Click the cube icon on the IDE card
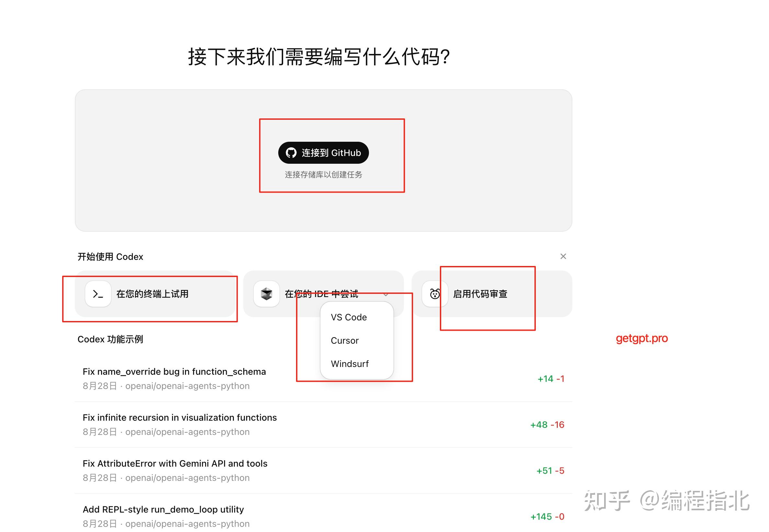This screenshot has height=532, width=769. click(x=266, y=294)
